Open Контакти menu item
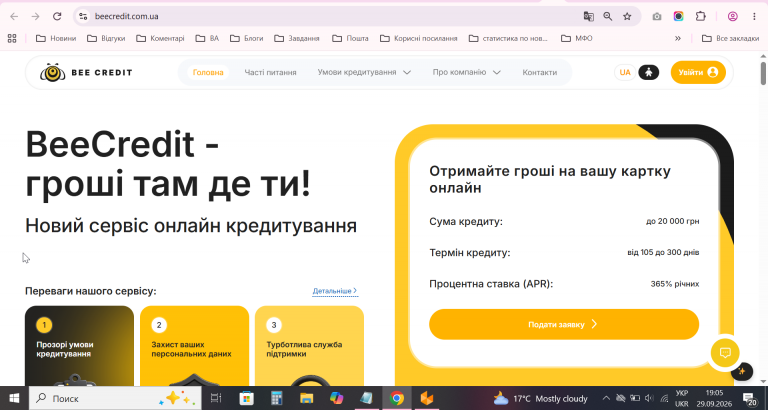 pos(539,72)
